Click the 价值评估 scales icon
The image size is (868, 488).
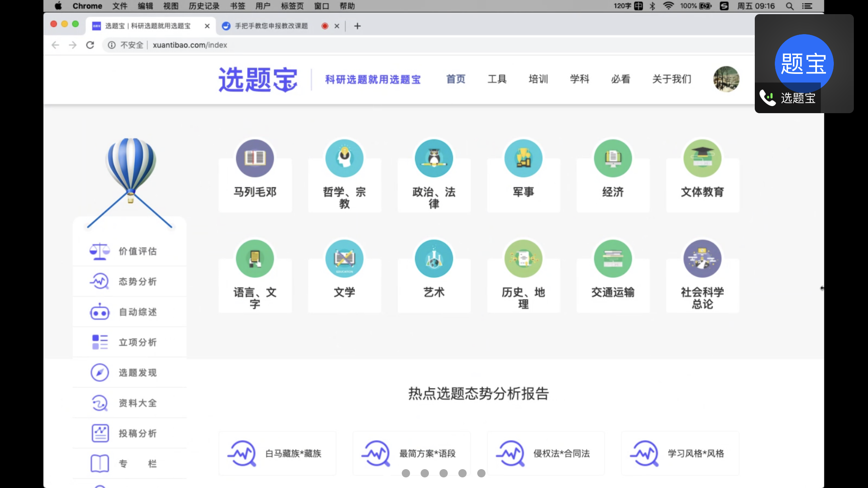[x=100, y=251]
